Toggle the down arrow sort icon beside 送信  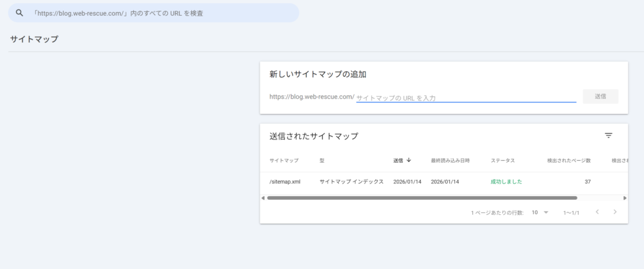409,160
